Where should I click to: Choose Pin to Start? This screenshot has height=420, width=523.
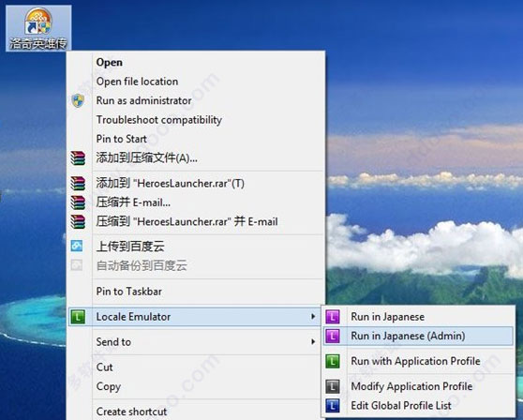point(195,139)
